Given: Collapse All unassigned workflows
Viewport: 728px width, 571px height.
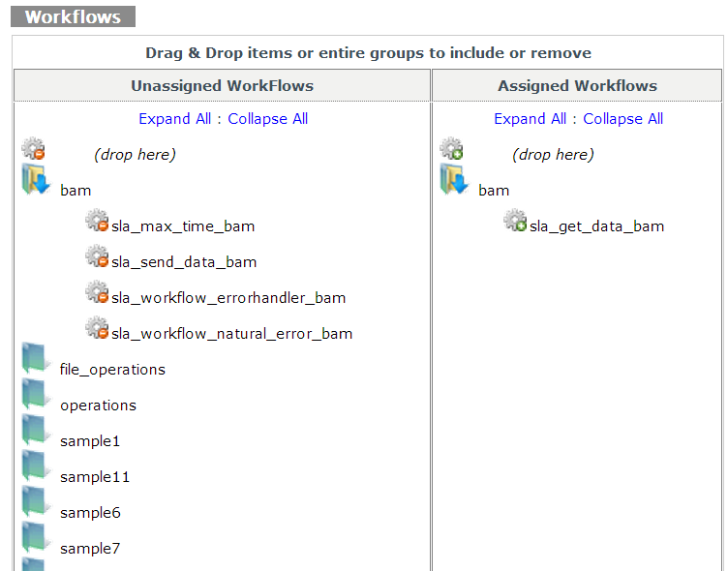Looking at the screenshot, I should 268,119.
